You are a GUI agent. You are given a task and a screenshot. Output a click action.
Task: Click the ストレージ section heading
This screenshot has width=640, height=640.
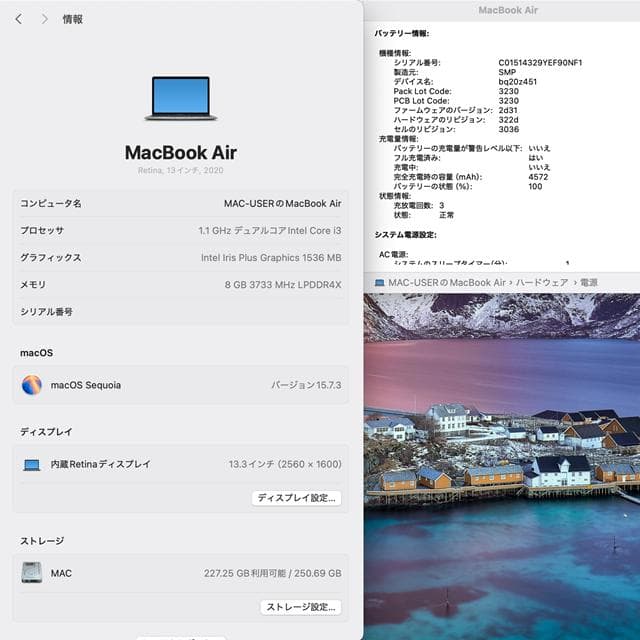coord(42,541)
